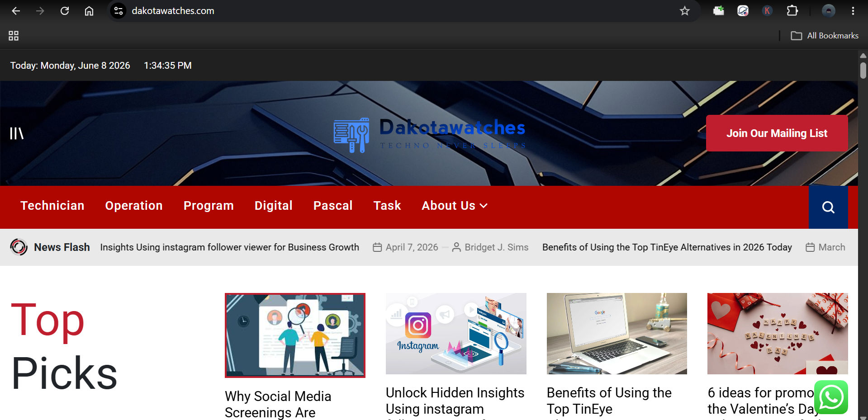
Task: Click Join Our Mailing List button
Action: click(777, 133)
